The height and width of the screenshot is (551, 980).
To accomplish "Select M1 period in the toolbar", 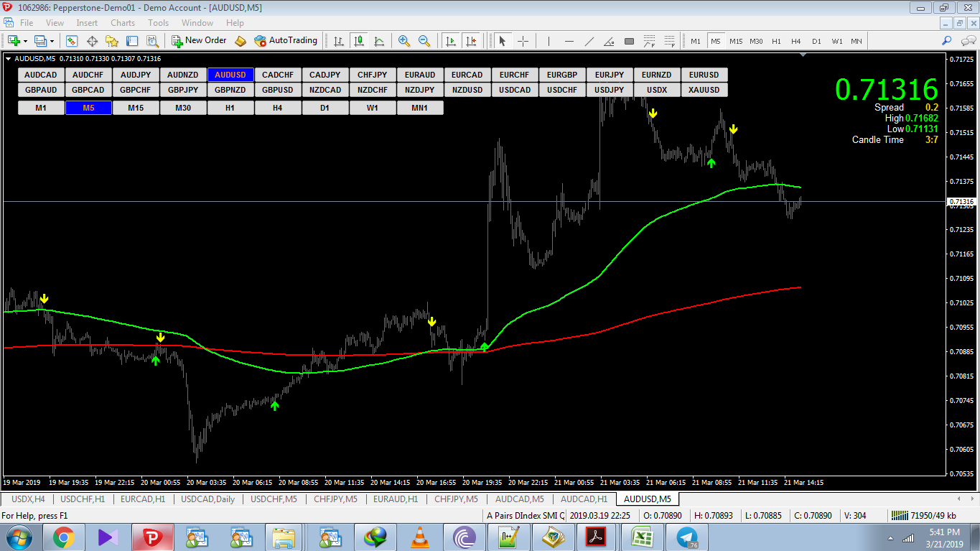I will [x=696, y=41].
